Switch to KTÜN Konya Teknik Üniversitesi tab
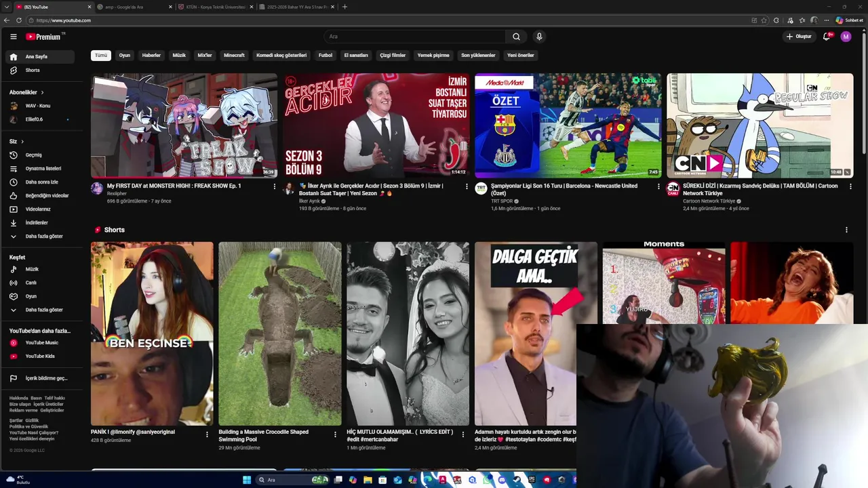 pyautogui.click(x=216, y=7)
